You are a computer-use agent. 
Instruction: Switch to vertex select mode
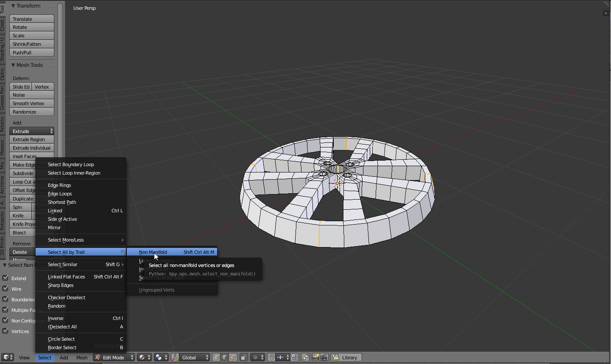tap(216, 357)
